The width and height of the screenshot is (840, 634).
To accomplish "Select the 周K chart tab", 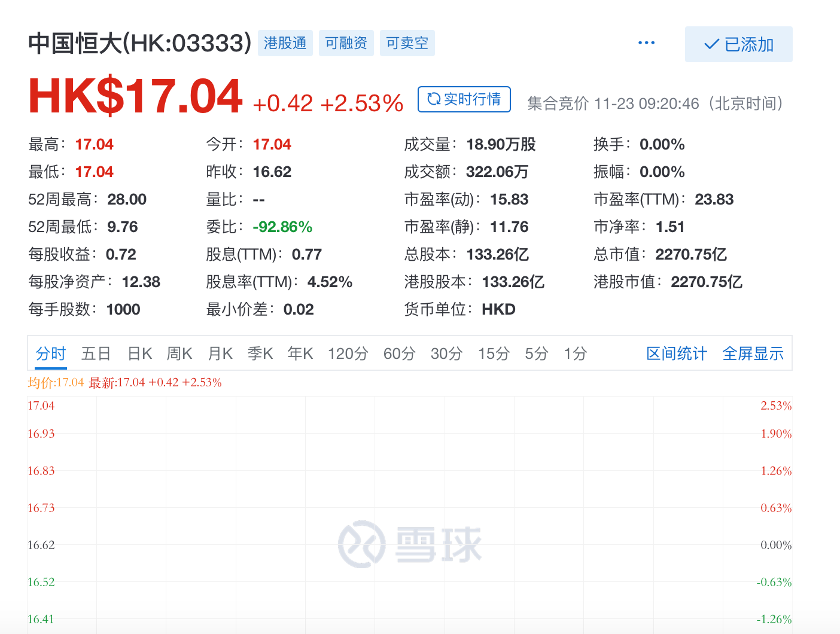I will coord(179,353).
